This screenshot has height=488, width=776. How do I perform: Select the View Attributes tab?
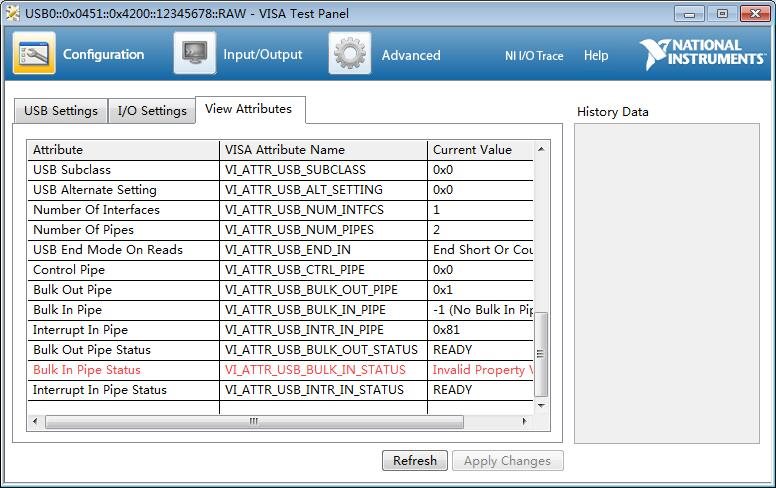248,109
